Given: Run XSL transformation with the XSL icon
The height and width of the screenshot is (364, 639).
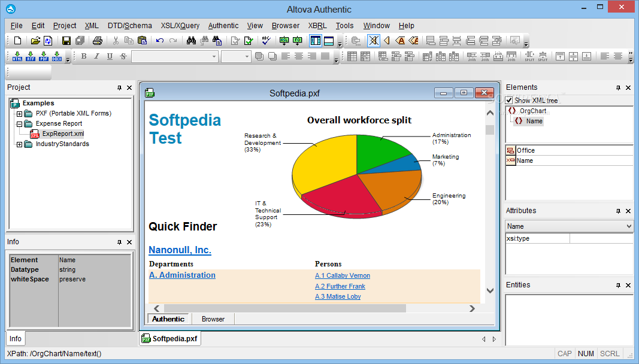Looking at the screenshot, I should coord(284,40).
